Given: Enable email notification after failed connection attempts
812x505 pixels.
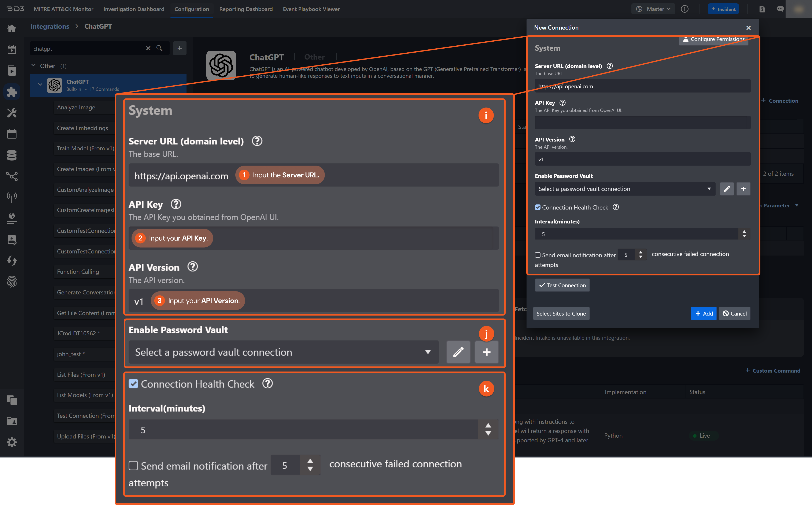Looking at the screenshot, I should 134,465.
